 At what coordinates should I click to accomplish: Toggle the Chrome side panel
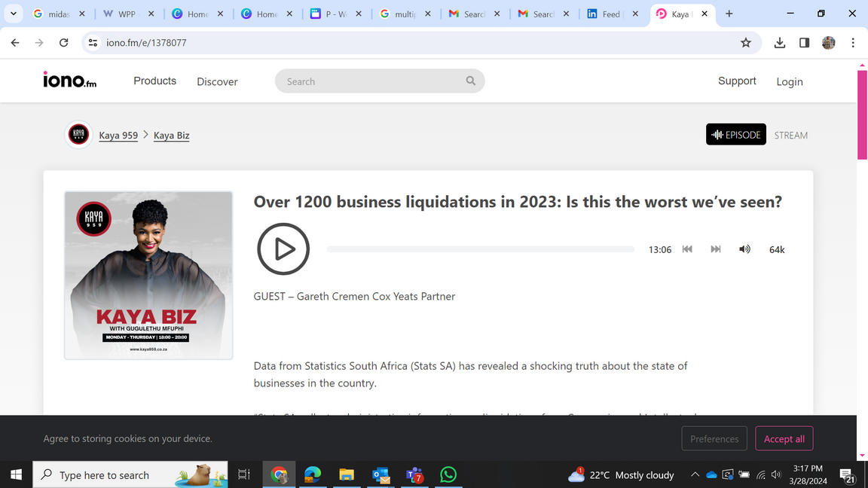pyautogui.click(x=805, y=43)
